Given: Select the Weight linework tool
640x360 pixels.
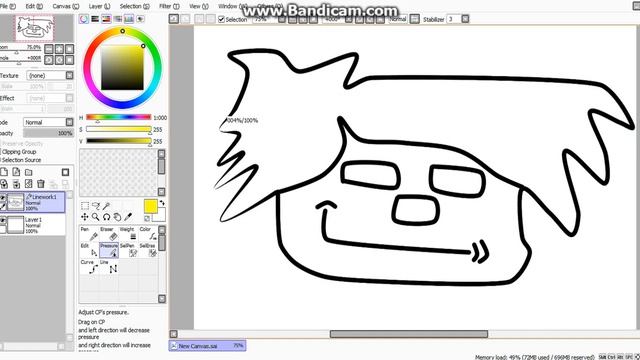Looking at the screenshot, I should tap(128, 233).
